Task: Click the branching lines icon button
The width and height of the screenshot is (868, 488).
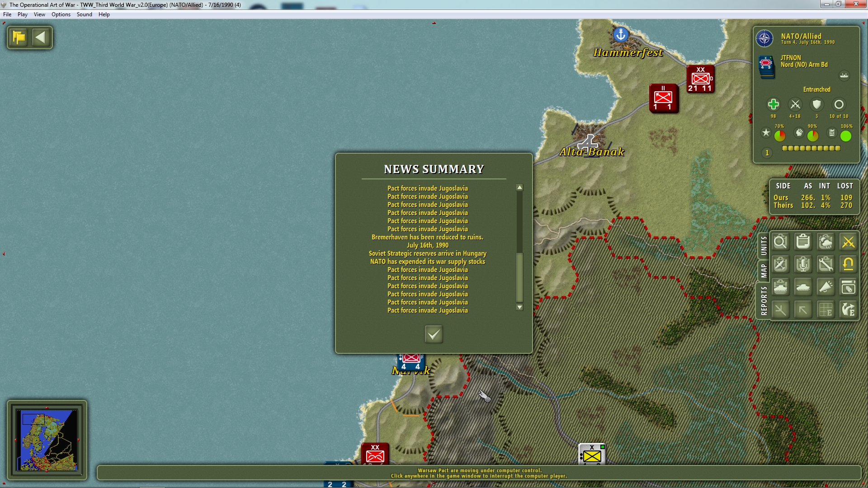Action: [780, 310]
